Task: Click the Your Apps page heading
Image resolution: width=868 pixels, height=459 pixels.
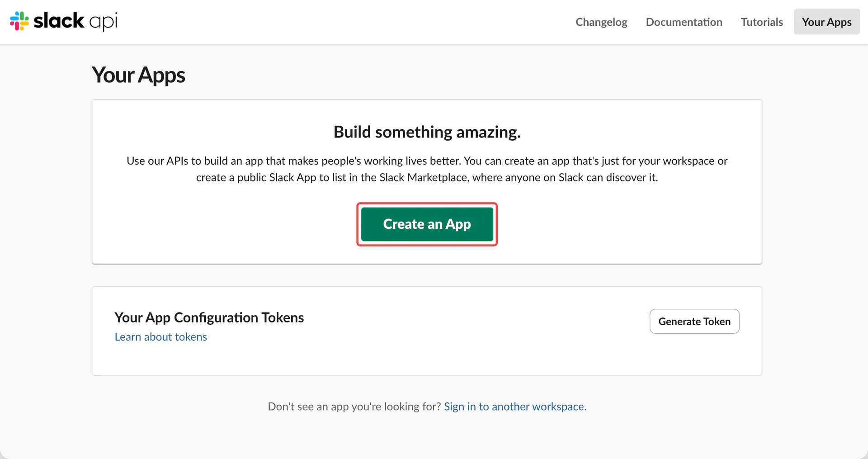Action: 138,75
